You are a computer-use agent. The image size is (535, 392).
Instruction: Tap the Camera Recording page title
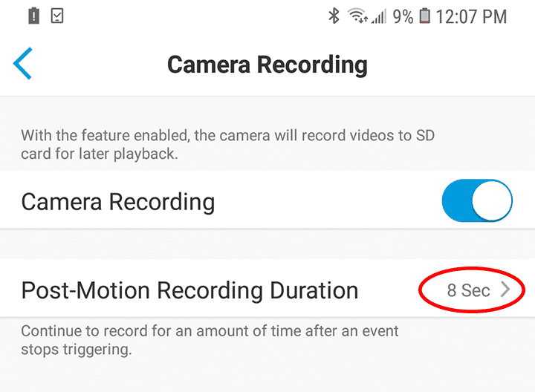(267, 65)
